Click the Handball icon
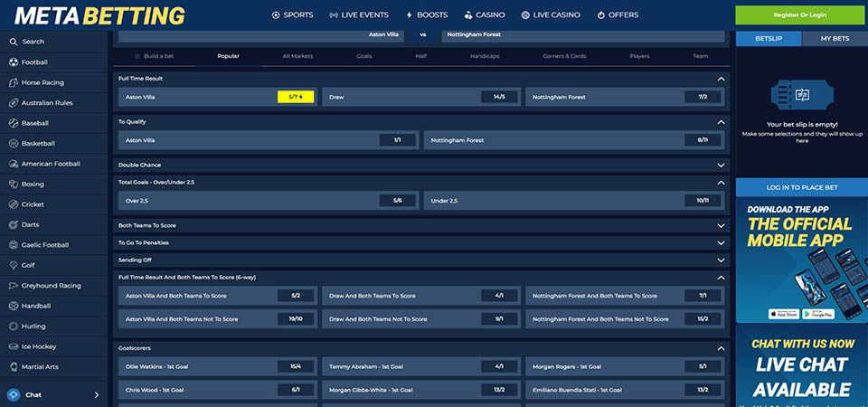 point(14,306)
